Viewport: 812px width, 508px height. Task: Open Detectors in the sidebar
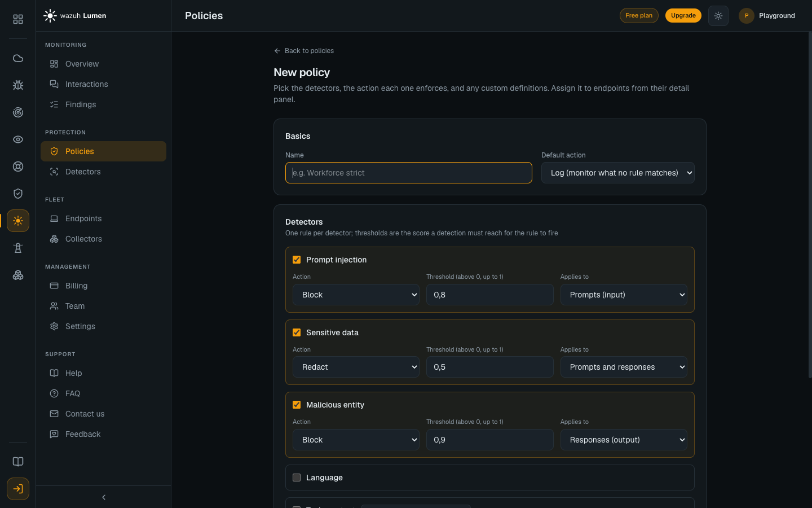(103, 172)
